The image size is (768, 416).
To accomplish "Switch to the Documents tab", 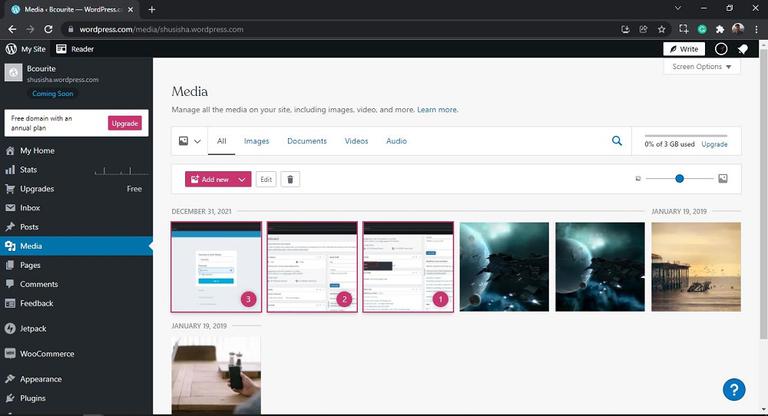I will [307, 141].
